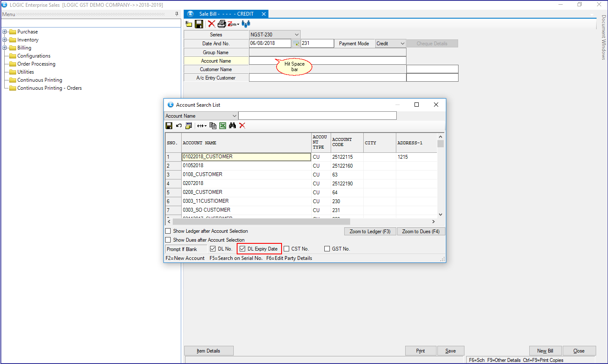Click the horizontal scrollbar of the account list
The height and width of the screenshot is (364, 608).
(x=261, y=222)
